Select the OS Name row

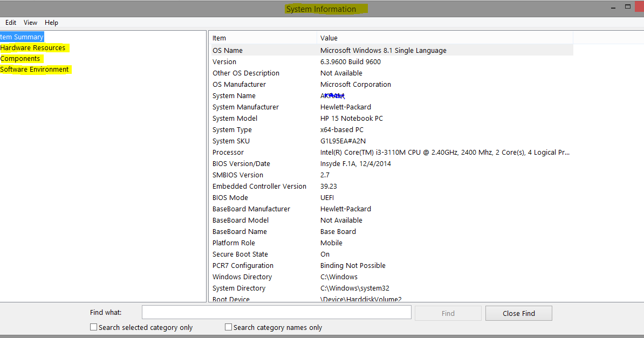(x=391, y=50)
